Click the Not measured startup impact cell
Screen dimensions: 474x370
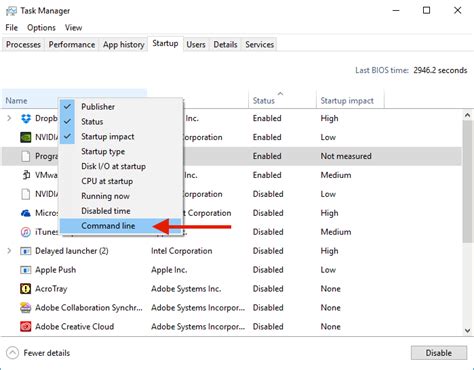[346, 156]
